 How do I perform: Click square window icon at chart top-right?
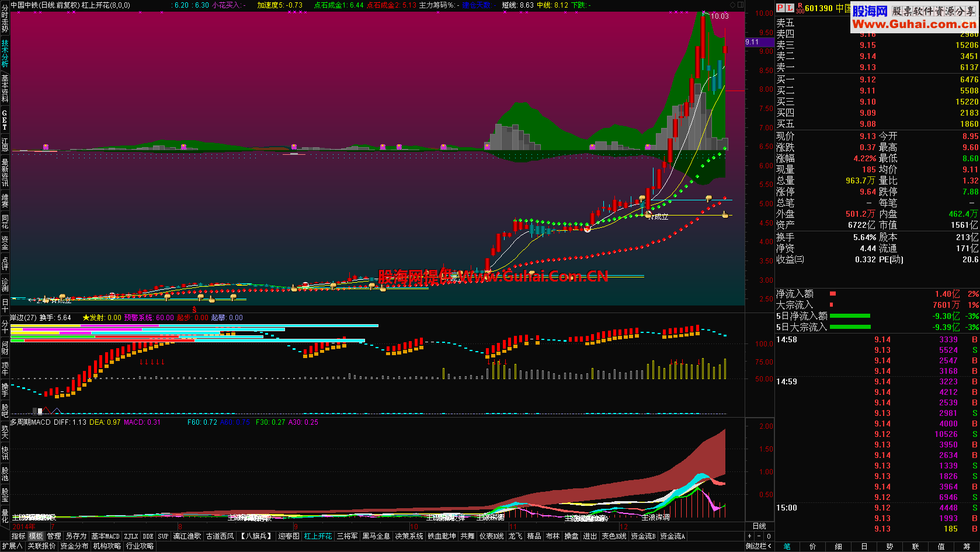[741, 5]
